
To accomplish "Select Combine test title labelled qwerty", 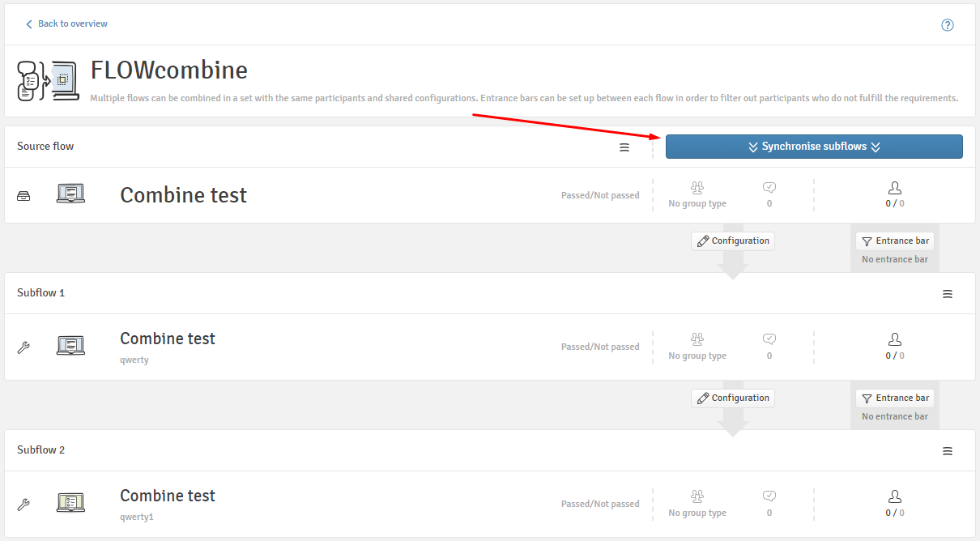I will pos(168,339).
